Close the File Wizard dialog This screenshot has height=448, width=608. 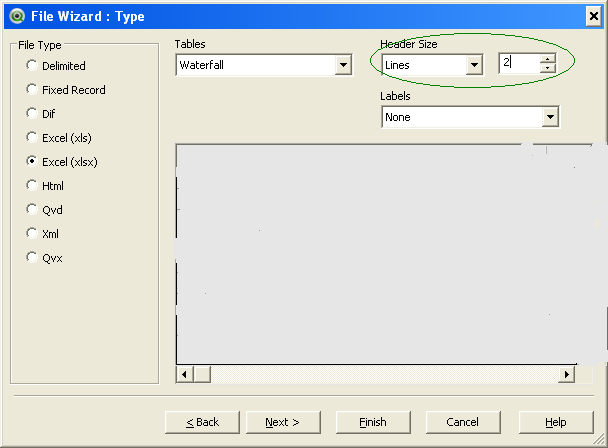tap(594, 16)
